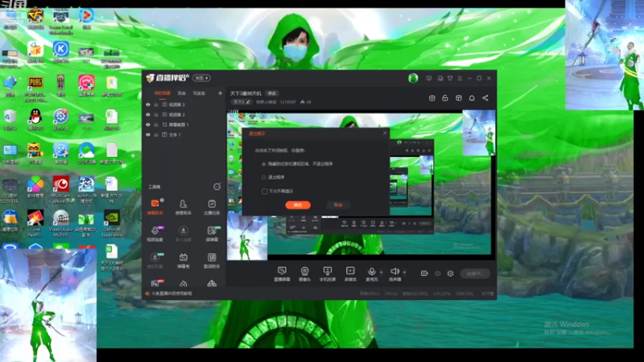644x362 pixels.
Task: Lock the 视频集 3 source
Action: point(156,105)
